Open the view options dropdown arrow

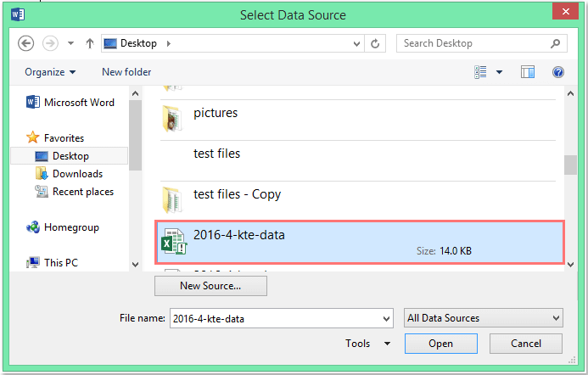pyautogui.click(x=499, y=72)
